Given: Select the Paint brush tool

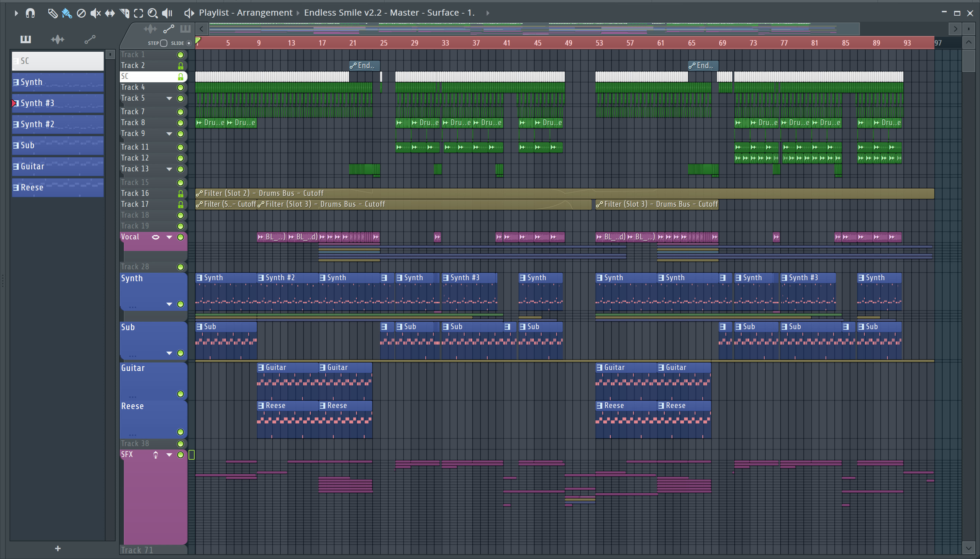Looking at the screenshot, I should point(67,14).
